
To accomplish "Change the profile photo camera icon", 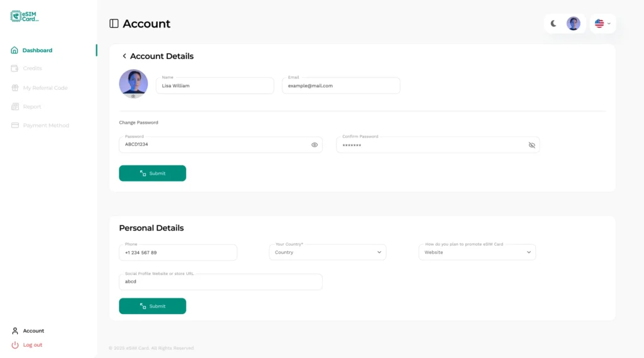I will click(133, 96).
